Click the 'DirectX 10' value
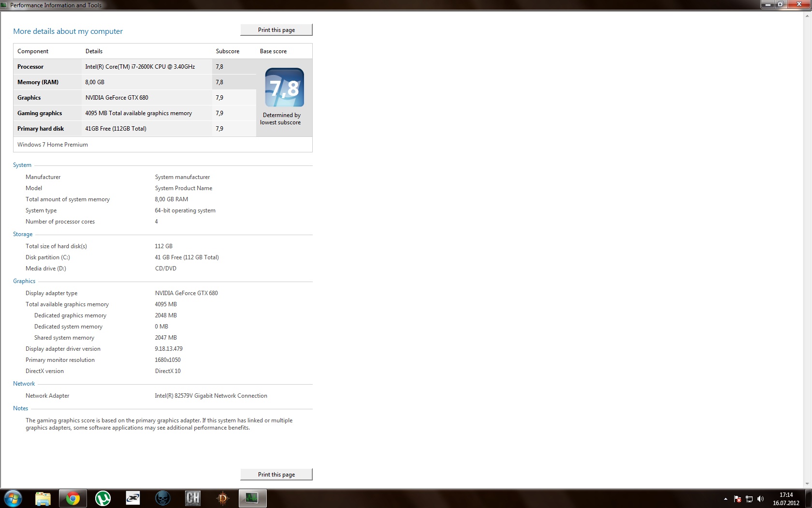 [x=168, y=371]
